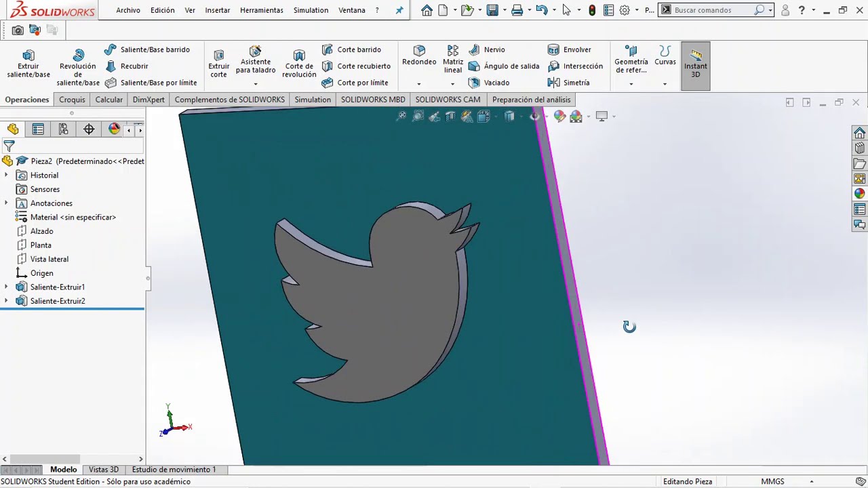Click the Save disk icon

pos(492,10)
